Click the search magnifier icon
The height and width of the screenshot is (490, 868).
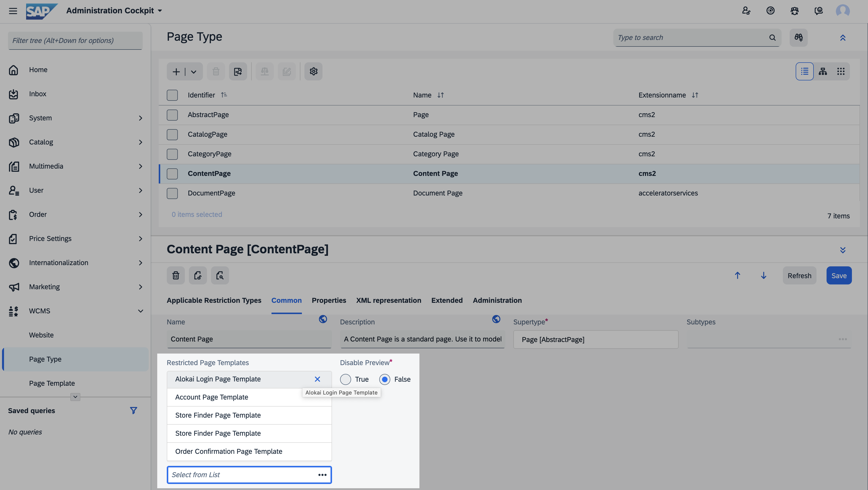[x=772, y=37]
